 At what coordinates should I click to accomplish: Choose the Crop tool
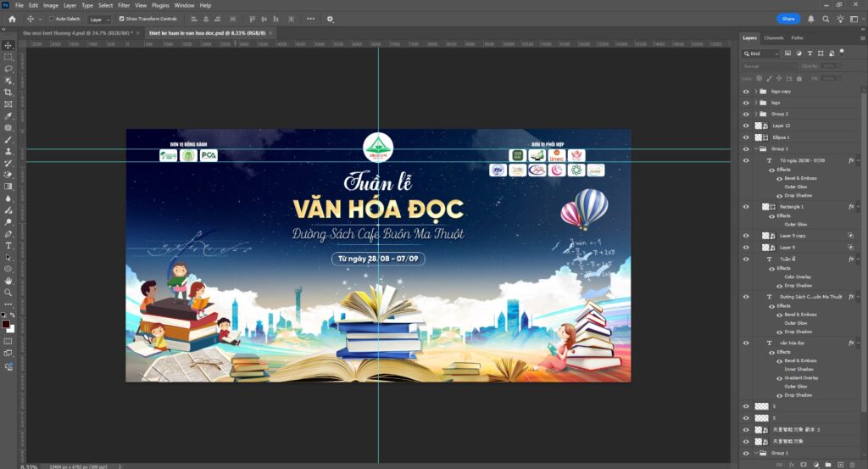click(8, 92)
